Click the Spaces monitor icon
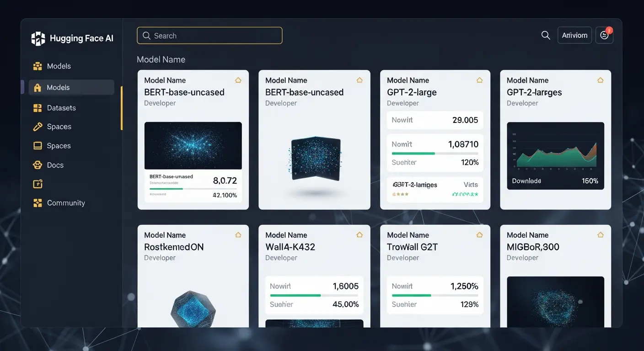Image resolution: width=644 pixels, height=351 pixels. click(x=37, y=146)
